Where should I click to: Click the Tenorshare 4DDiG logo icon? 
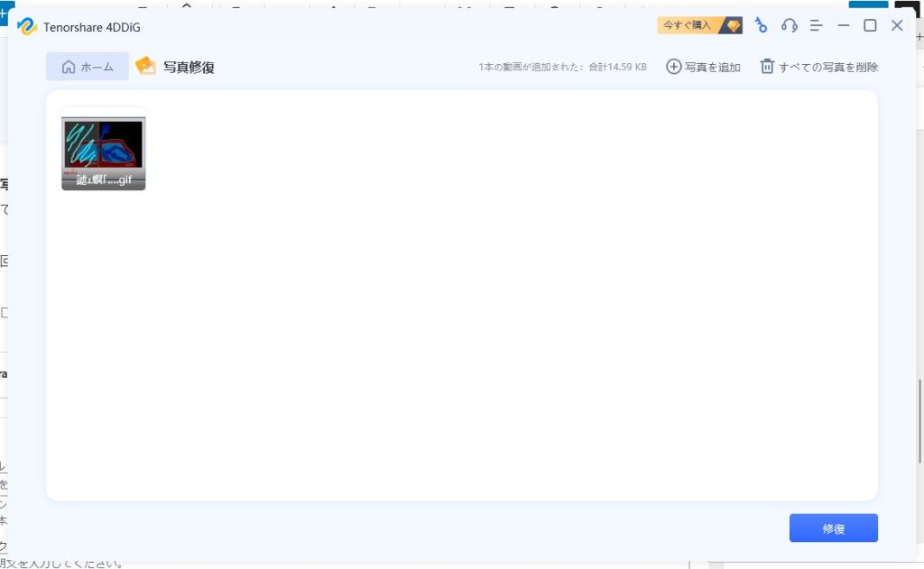pyautogui.click(x=27, y=26)
